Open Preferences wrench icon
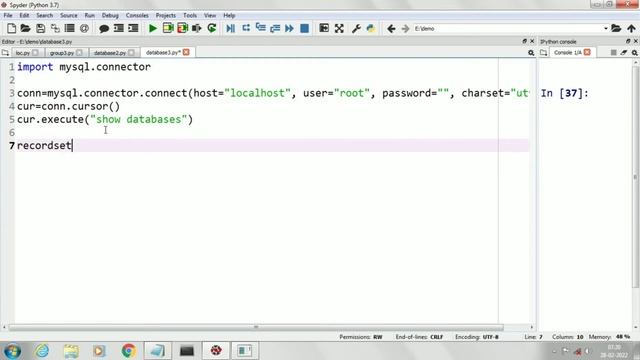The height and width of the screenshot is (360, 640). click(x=356, y=28)
